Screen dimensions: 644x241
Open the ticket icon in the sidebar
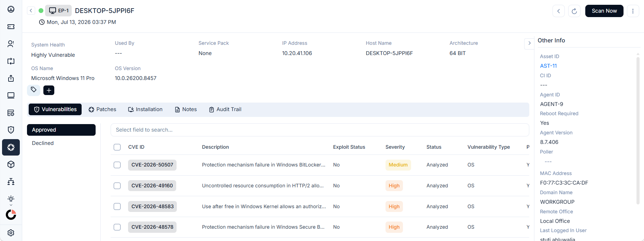point(11,27)
